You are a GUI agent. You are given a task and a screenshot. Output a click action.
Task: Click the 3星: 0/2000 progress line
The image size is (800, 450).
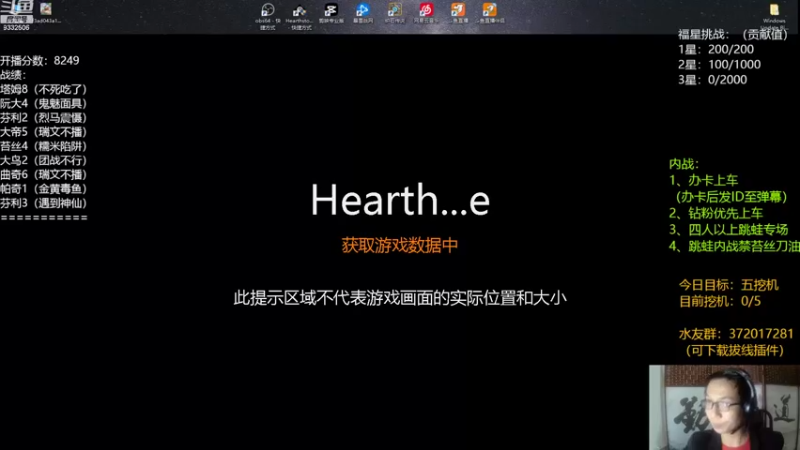click(712, 80)
